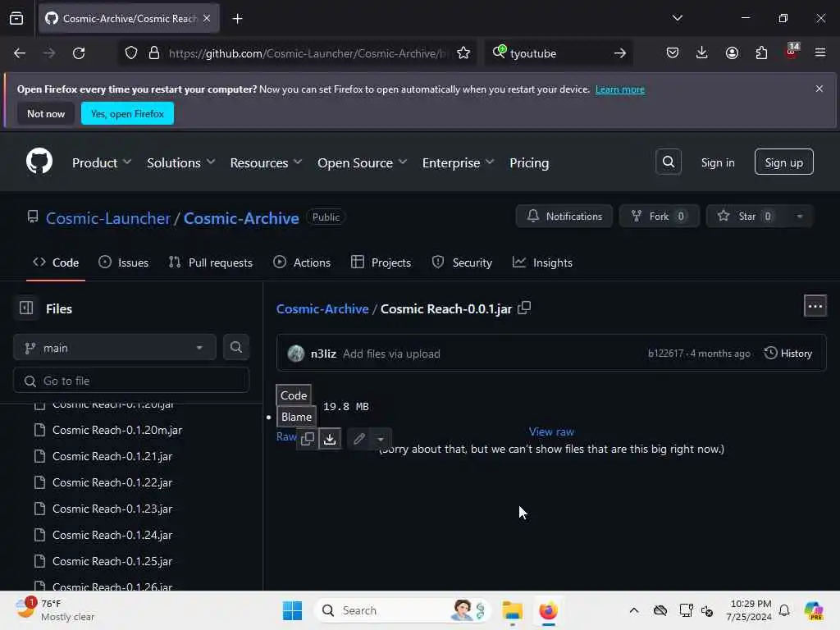Click Yes, open Firefox button
Viewport: 840px width, 630px height.
[x=127, y=113]
